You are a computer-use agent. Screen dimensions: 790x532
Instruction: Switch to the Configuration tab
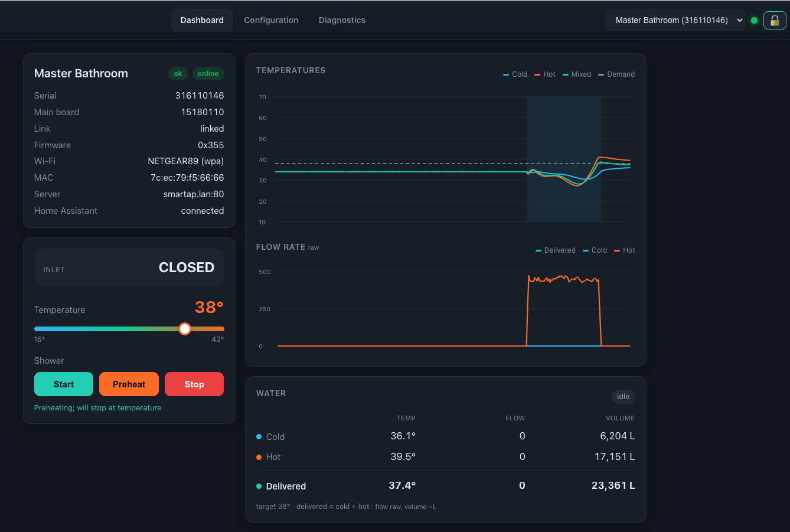click(x=271, y=20)
